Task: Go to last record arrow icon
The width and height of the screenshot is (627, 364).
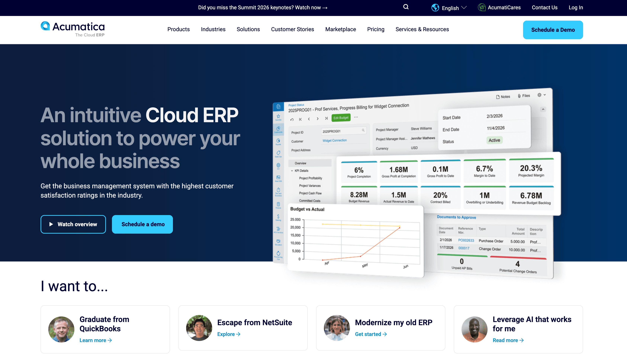Action: pos(326,118)
